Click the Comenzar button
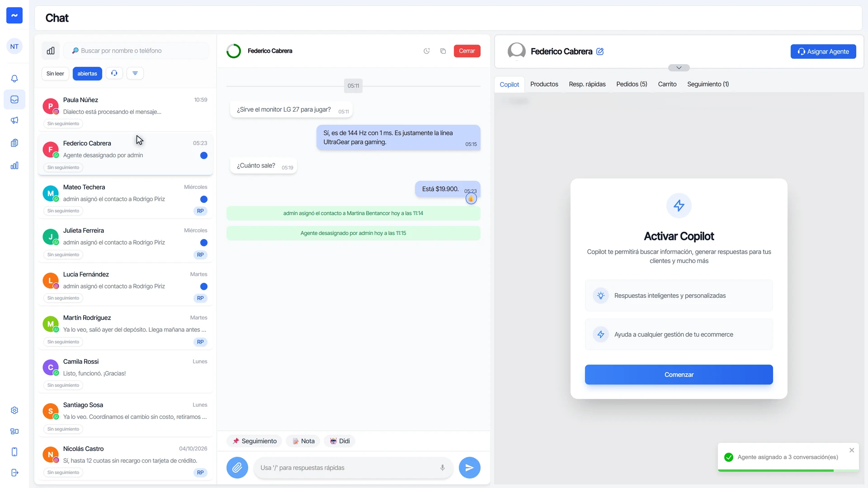 click(x=679, y=375)
